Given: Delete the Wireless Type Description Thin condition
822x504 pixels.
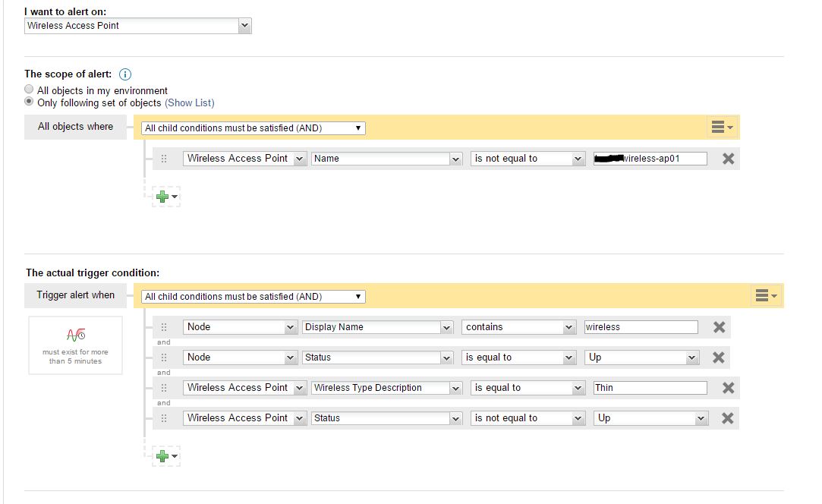Looking at the screenshot, I should [728, 388].
